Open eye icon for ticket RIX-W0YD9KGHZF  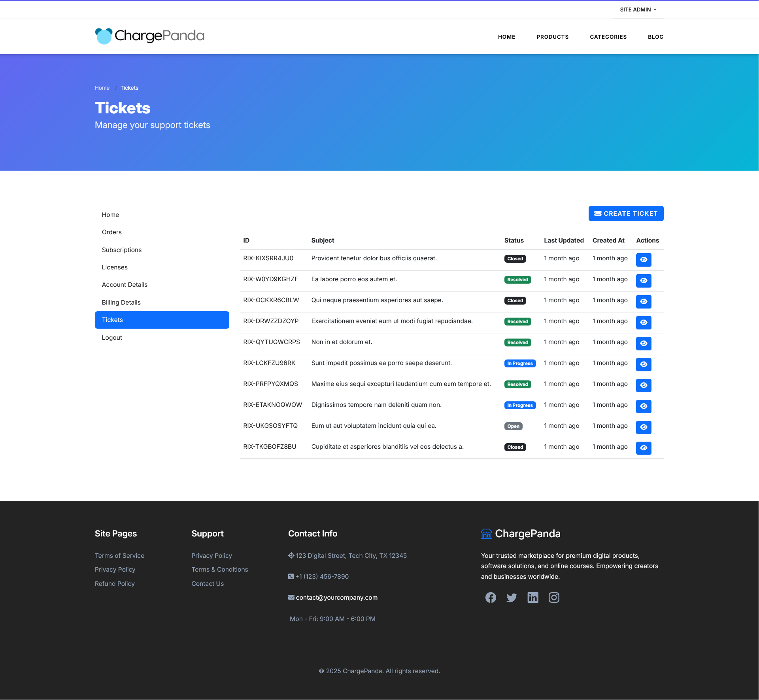point(644,280)
